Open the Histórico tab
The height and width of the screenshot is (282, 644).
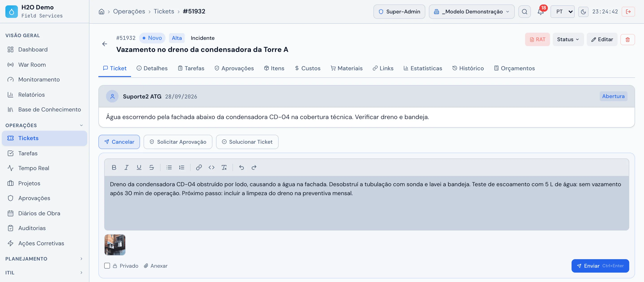468,68
